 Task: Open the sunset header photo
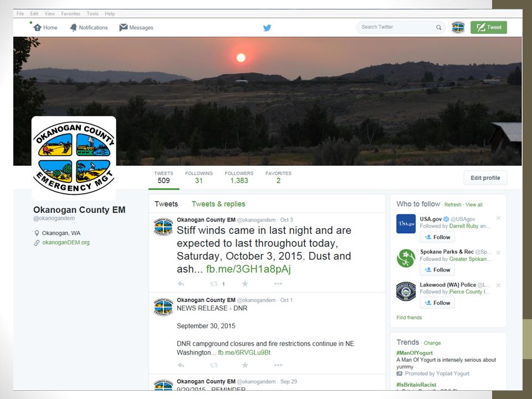267,101
